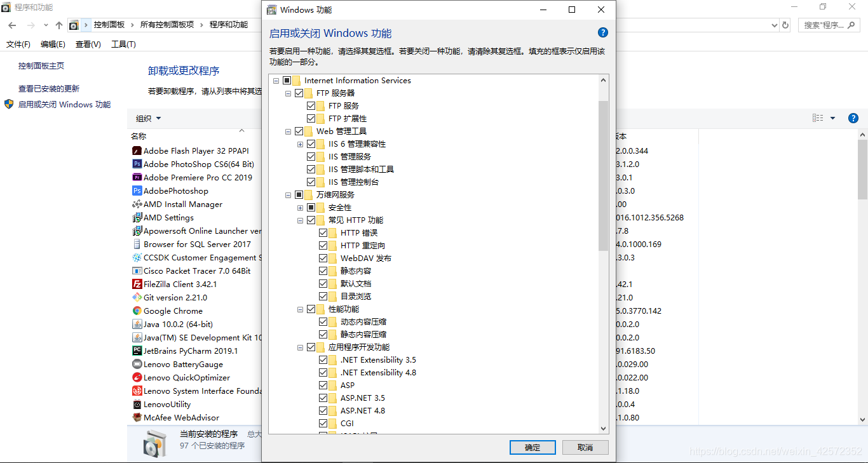
Task: Click the Adobe Flash Player 32 PPAPI icon
Action: pyautogui.click(x=137, y=151)
